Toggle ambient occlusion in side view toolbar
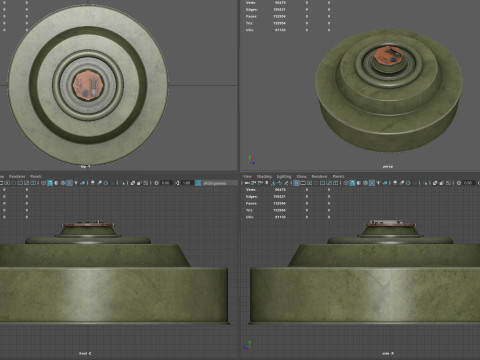The width and height of the screenshot is (480, 360). coord(395,183)
